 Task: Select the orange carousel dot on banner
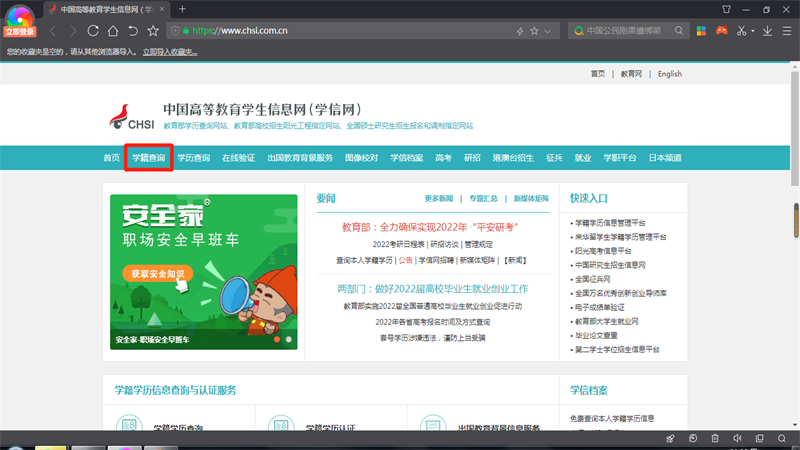tap(277, 339)
